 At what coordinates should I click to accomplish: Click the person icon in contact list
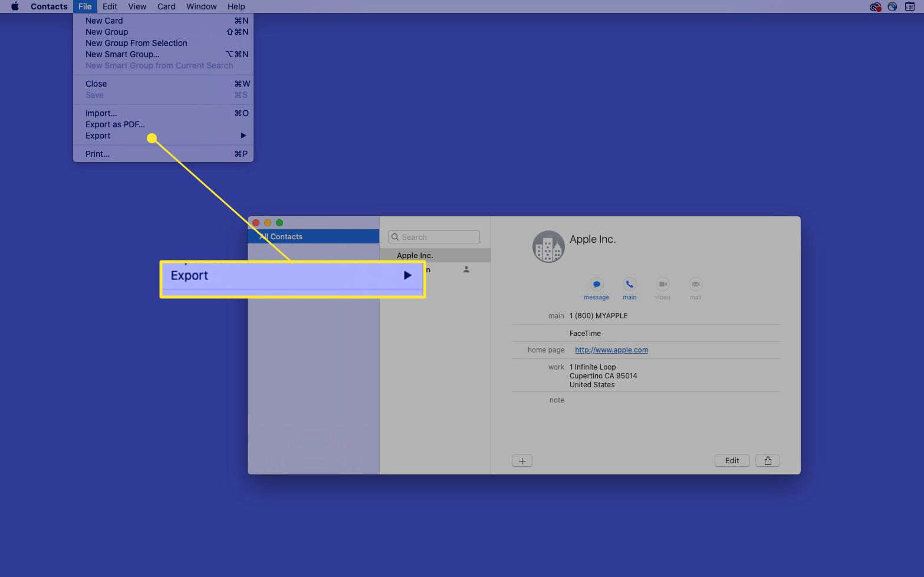click(x=466, y=269)
